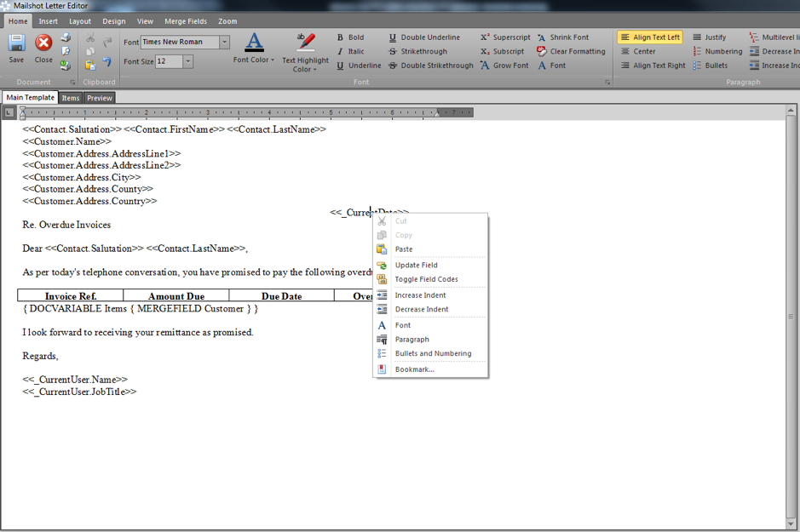The height and width of the screenshot is (532, 800).
Task: Choose Update Field from the context menu
Action: [x=414, y=265]
